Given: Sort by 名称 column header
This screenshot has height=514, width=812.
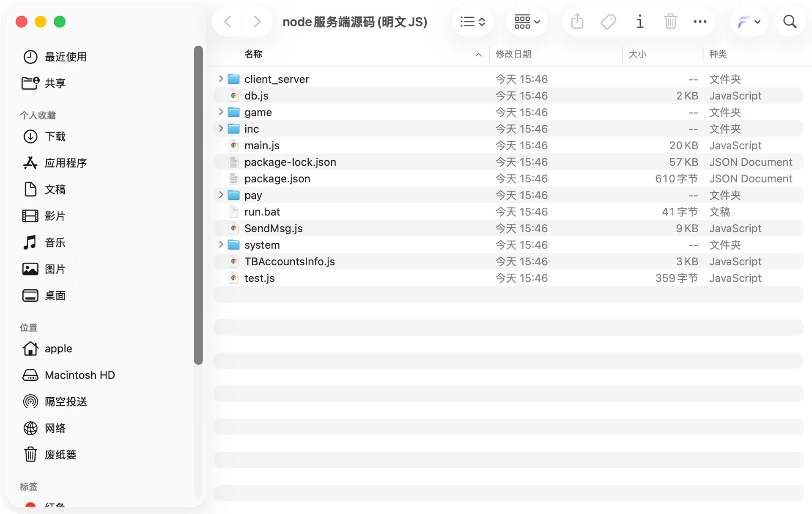Looking at the screenshot, I should click(x=253, y=54).
